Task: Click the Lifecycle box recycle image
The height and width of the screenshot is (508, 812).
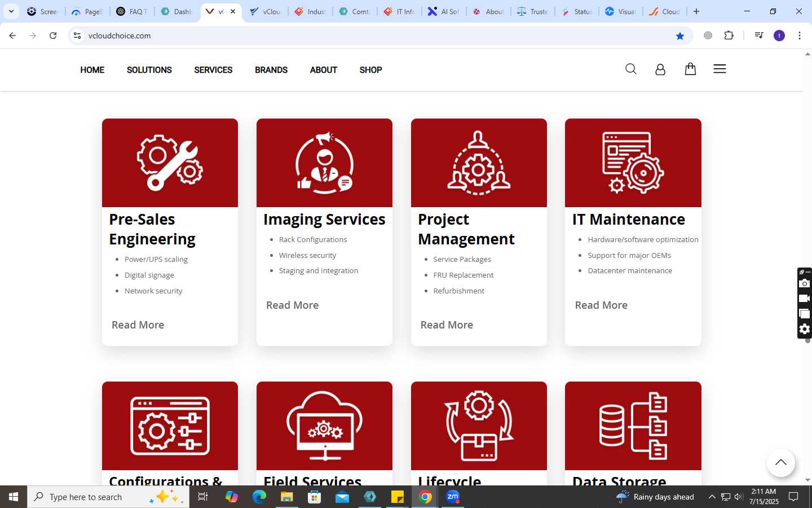Action: tap(479, 426)
